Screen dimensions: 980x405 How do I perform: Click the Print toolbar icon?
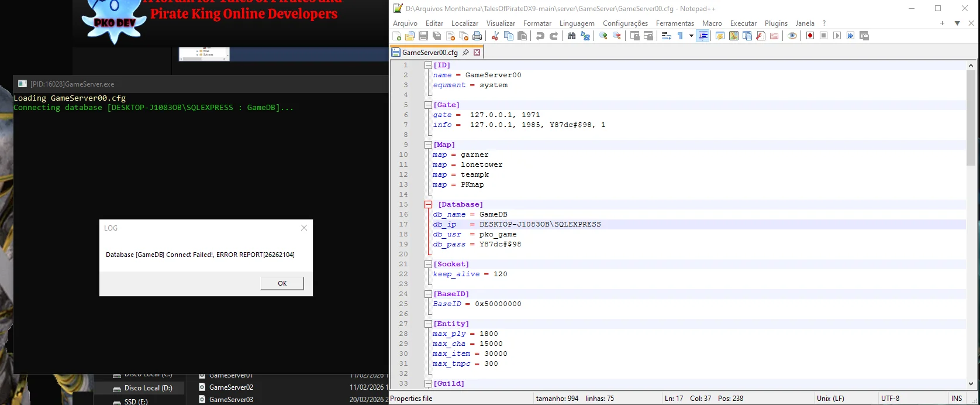click(x=477, y=36)
